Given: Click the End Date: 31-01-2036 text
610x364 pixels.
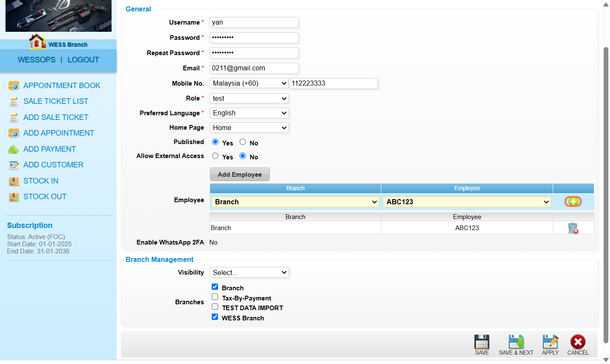Looking at the screenshot, I should (38, 251).
